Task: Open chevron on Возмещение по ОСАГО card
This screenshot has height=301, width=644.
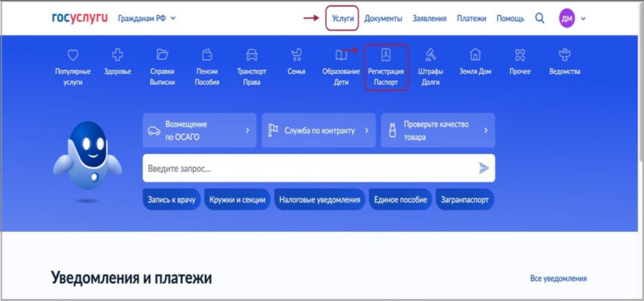Action: [x=247, y=131]
